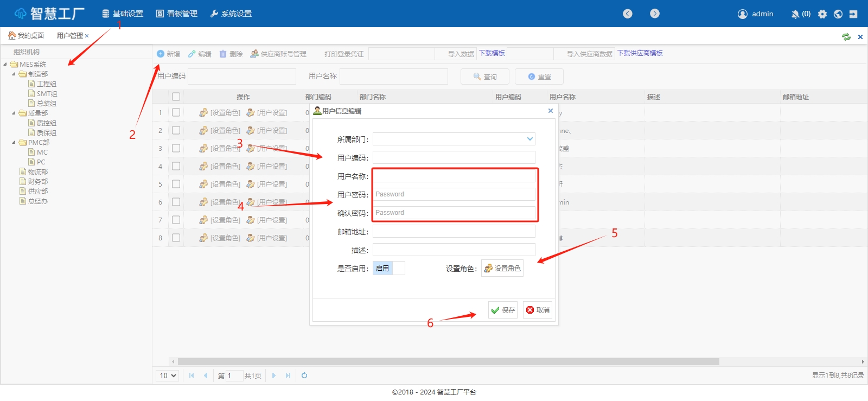Open the 基础设置 menu
868x401 pixels.
pyautogui.click(x=123, y=14)
